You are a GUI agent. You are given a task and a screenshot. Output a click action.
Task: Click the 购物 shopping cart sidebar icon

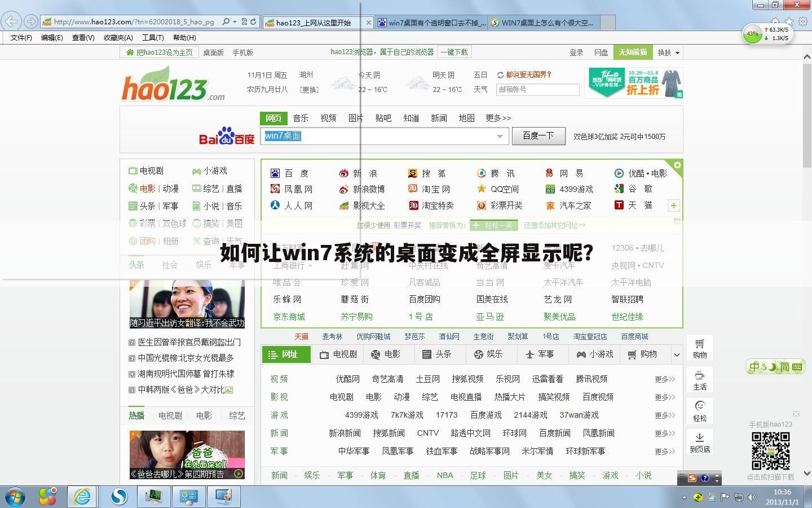pos(700,349)
